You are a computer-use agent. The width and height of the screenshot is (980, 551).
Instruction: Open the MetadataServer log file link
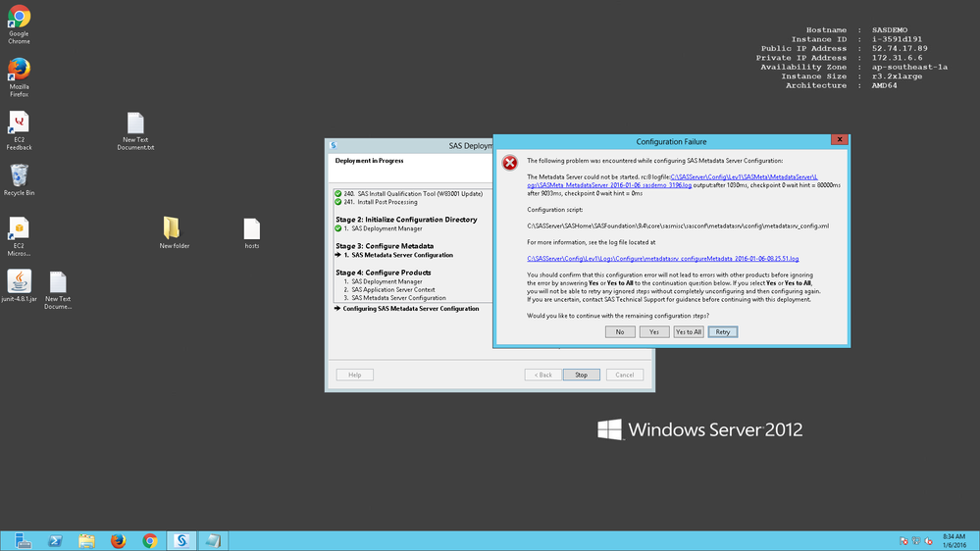673,181
